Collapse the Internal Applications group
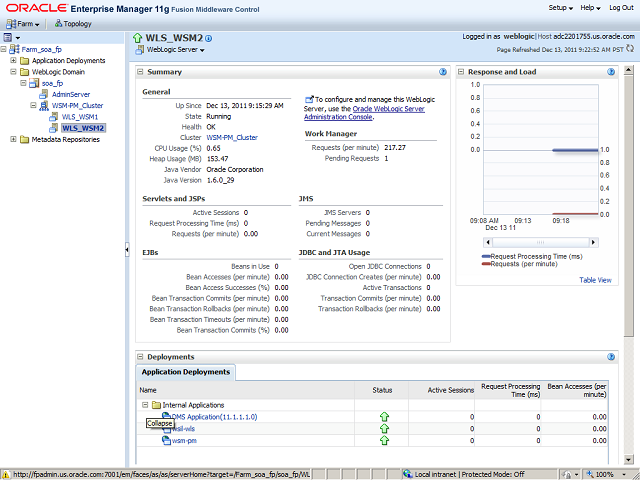Image resolution: width=640 pixels, height=480 pixels. point(146,404)
